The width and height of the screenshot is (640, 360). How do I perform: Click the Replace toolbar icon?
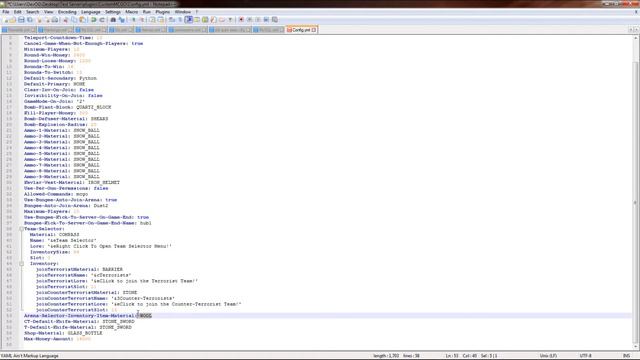click(x=122, y=20)
